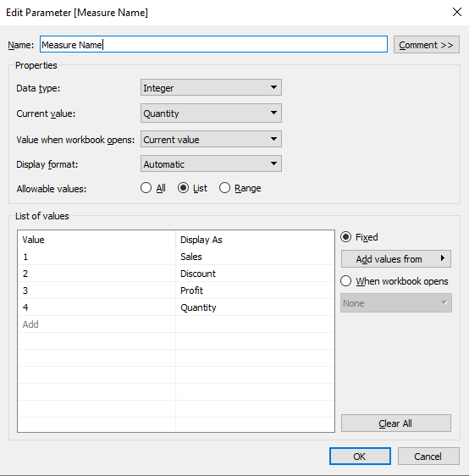The image size is (469, 476).
Task: Select the Quantity display name cell
Action: [255, 307]
